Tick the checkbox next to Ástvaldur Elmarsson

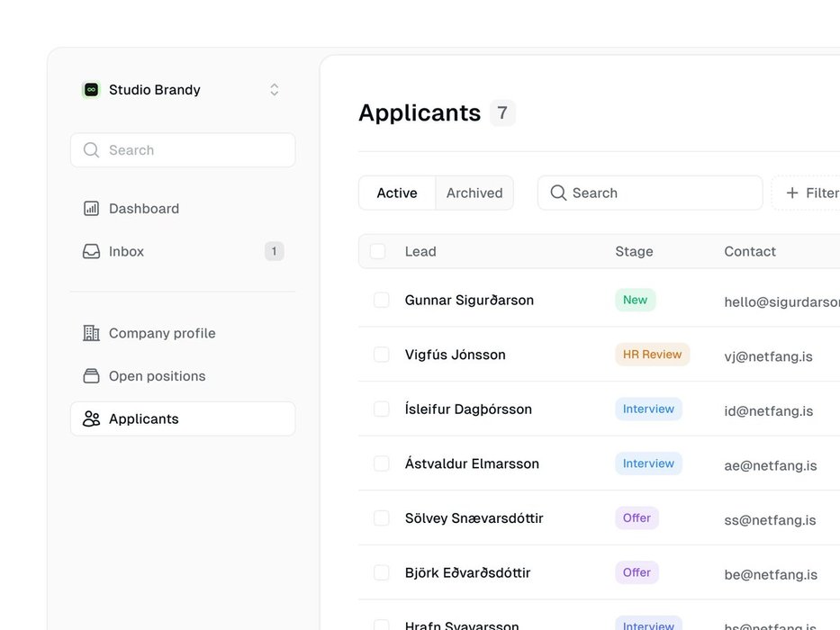pyautogui.click(x=382, y=463)
